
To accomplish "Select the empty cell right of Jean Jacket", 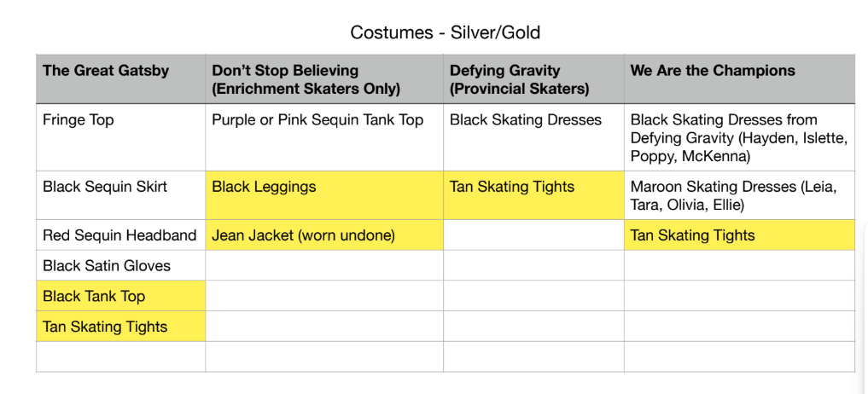I will (x=533, y=235).
